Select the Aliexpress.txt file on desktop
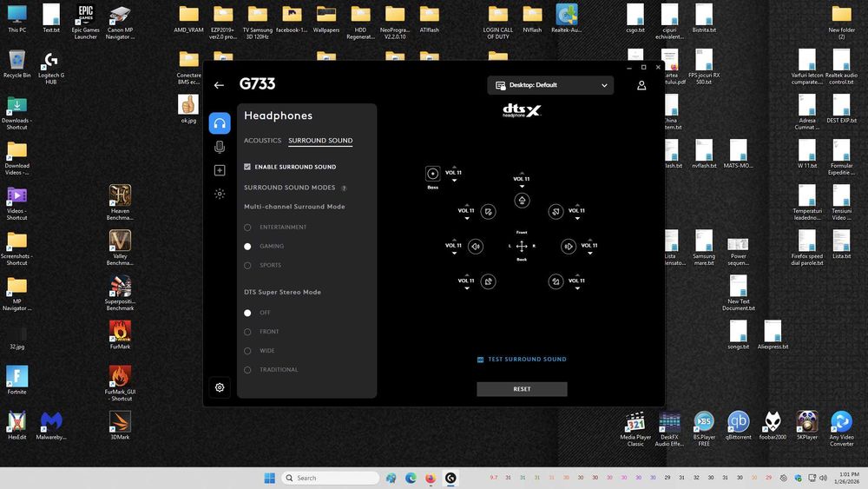Screen dimensions: 868x489 (773, 335)
